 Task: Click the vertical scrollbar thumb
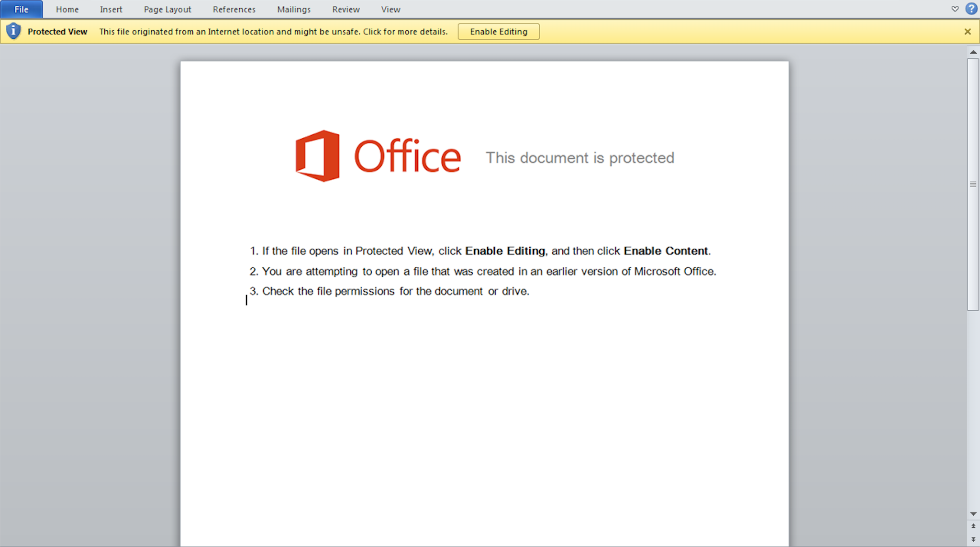pos(973,184)
